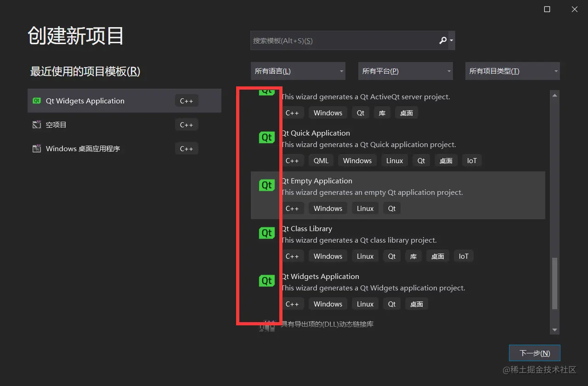Open the 所有语言 dropdown
Viewport: 588px width, 386px height.
click(x=298, y=71)
